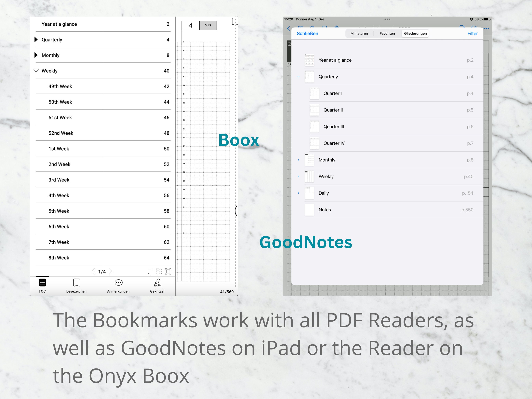The height and width of the screenshot is (399, 532).
Task: Click the sort order arrows icon in Boox
Action: tap(150, 272)
